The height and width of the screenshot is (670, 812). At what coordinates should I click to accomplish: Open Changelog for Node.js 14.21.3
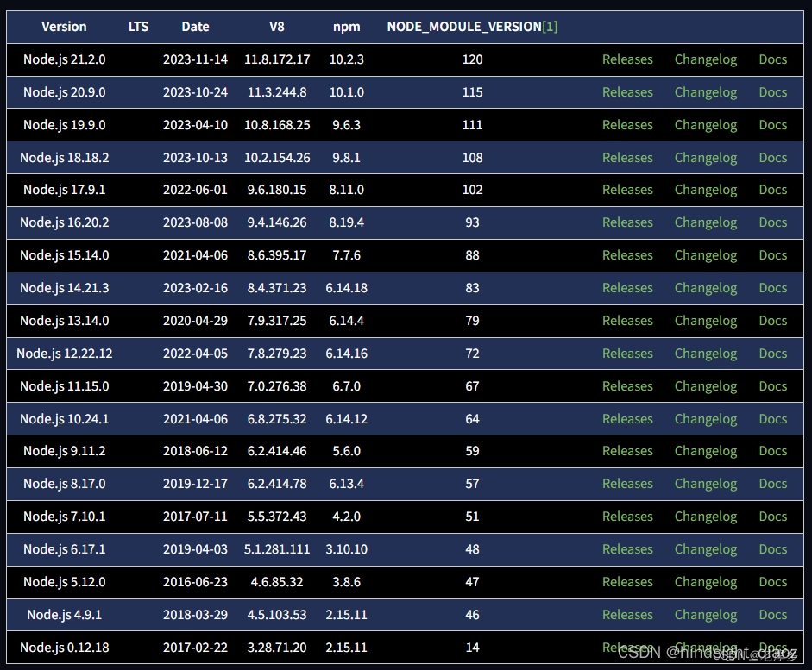coord(705,288)
